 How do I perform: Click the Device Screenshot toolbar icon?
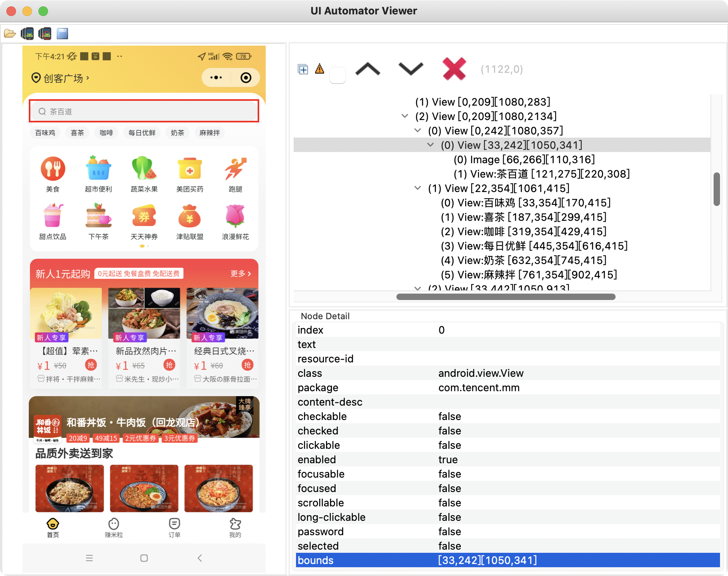click(x=27, y=34)
